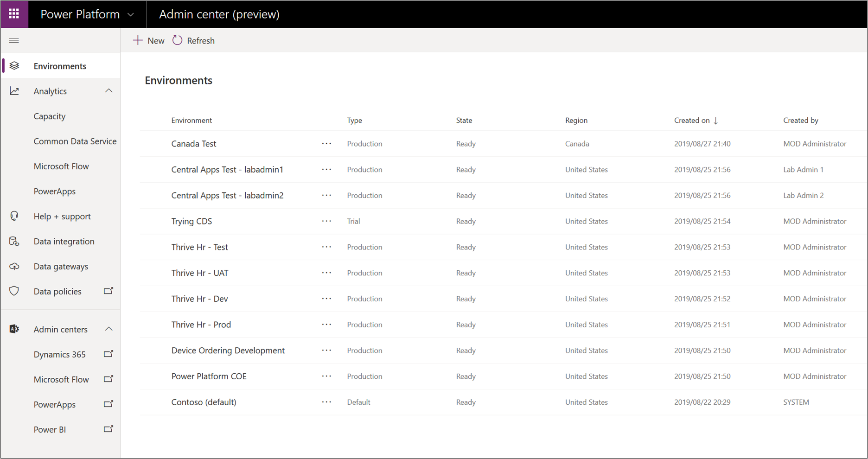
Task: Open more options for Central Apps Test - labadmin2
Action: tap(326, 196)
